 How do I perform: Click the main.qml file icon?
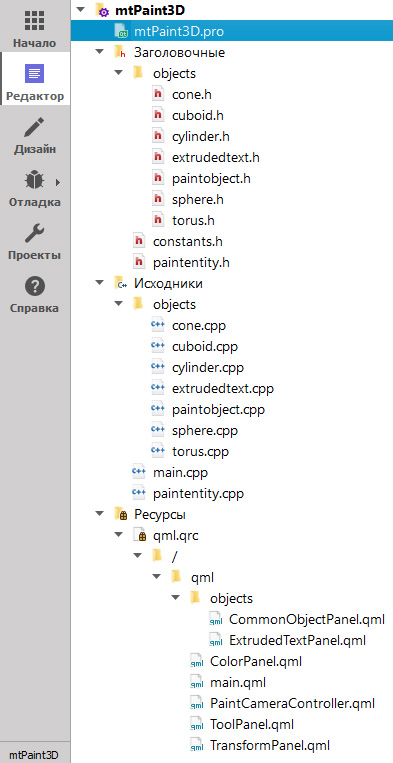tap(196, 682)
